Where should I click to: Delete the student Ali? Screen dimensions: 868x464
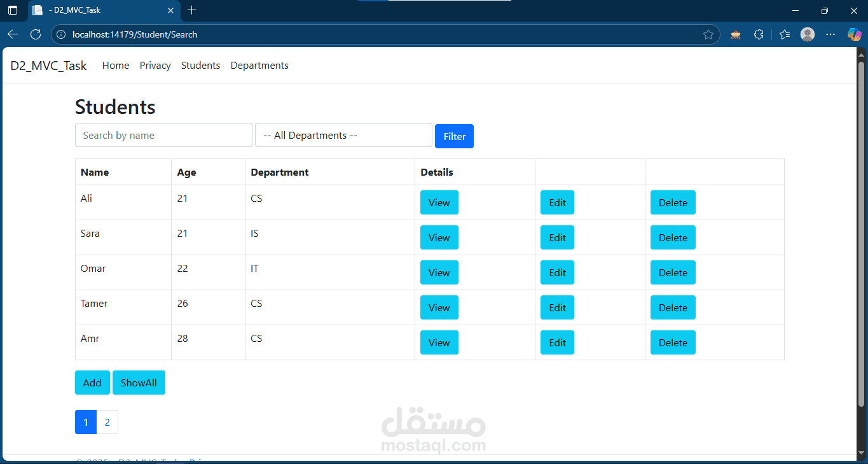pyautogui.click(x=673, y=202)
